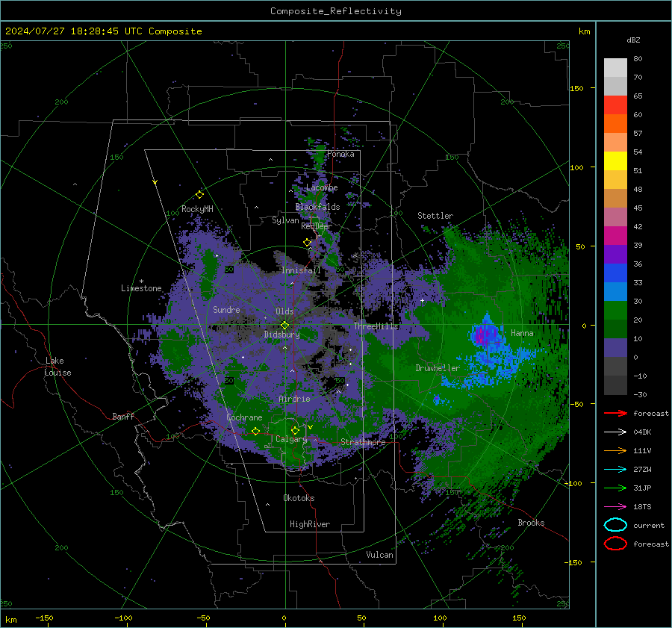Click the Didsbury label

(x=281, y=335)
